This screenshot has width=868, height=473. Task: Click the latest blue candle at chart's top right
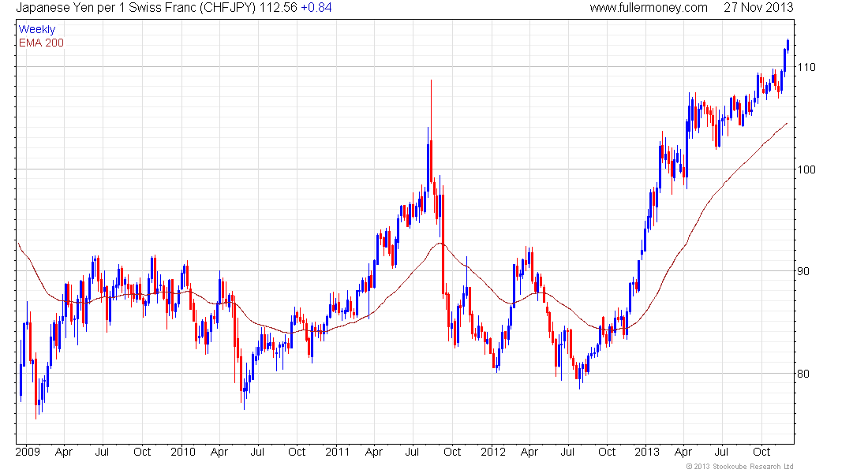point(788,45)
